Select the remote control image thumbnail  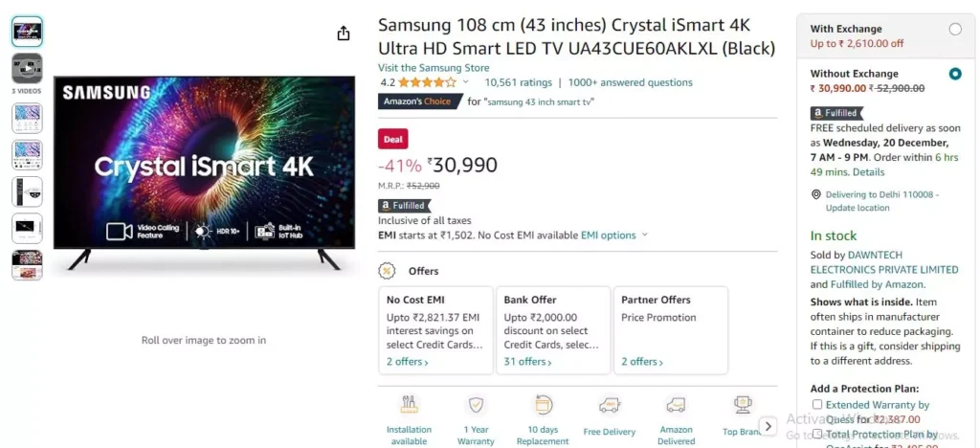pos(27,191)
